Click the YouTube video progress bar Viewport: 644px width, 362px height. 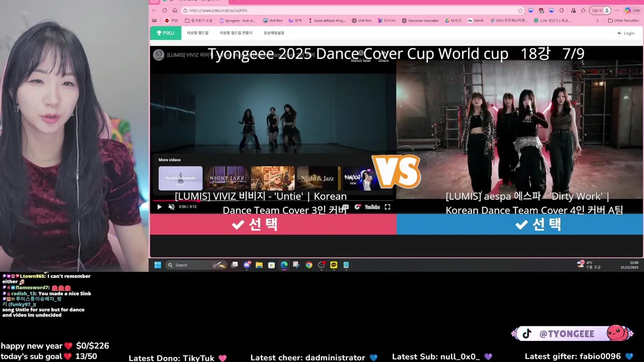click(x=273, y=201)
